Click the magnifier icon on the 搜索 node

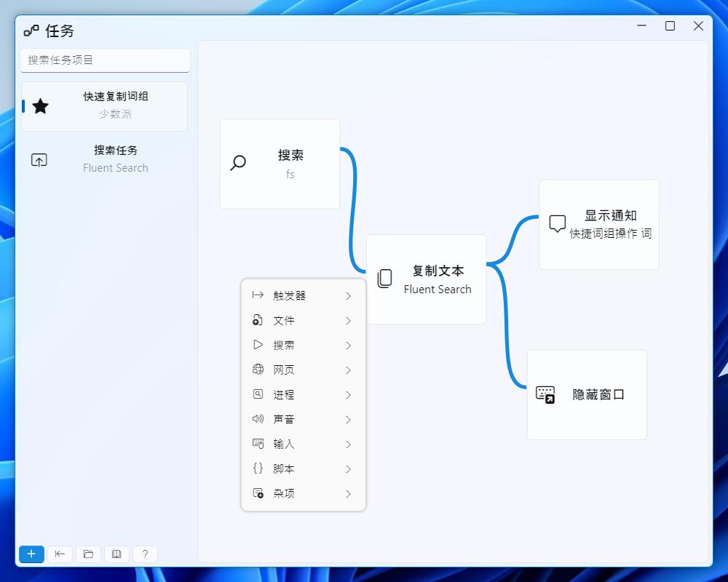[238, 163]
